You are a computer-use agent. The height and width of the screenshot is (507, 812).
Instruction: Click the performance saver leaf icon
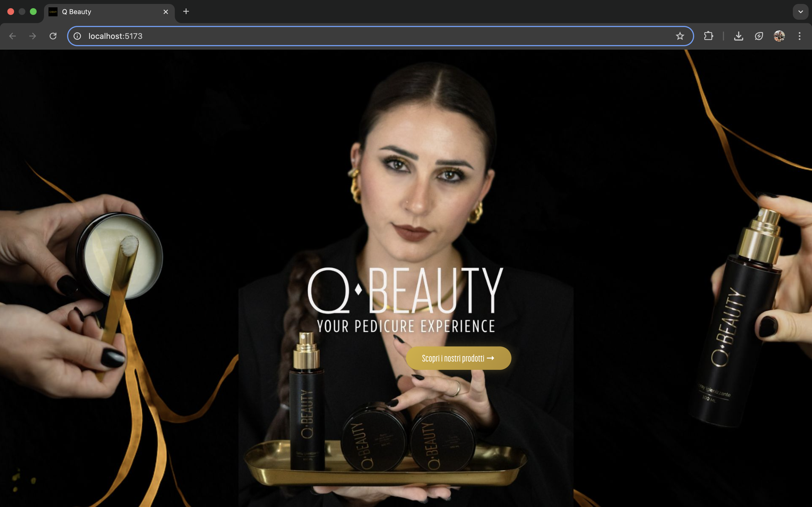coord(759,36)
